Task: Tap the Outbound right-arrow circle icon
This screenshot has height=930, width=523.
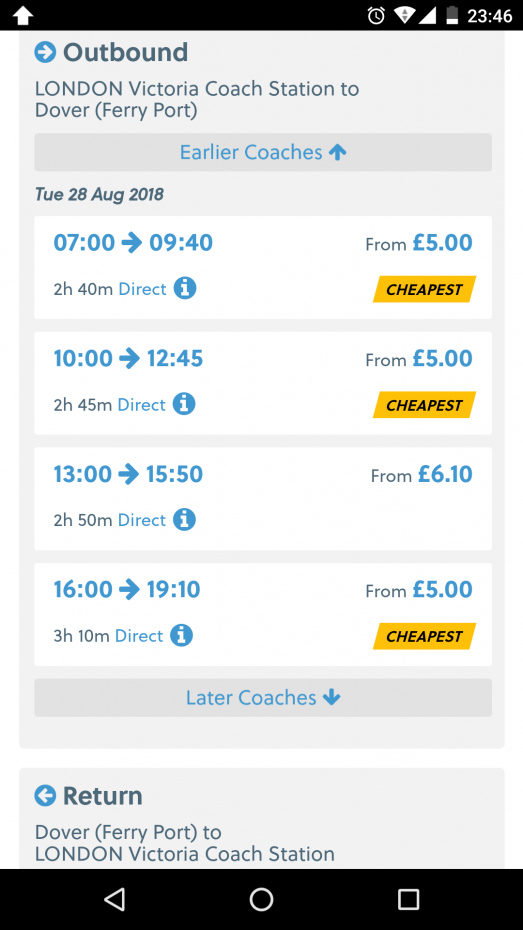Action: (x=45, y=52)
